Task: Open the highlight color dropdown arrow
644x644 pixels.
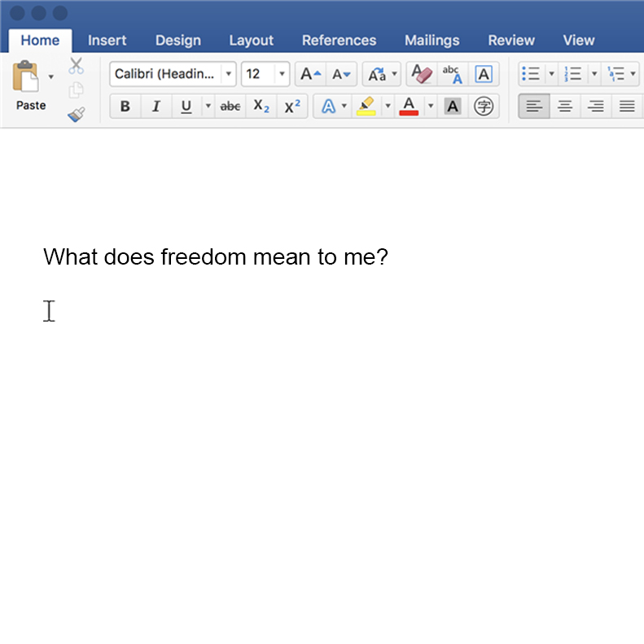Action: click(x=388, y=106)
